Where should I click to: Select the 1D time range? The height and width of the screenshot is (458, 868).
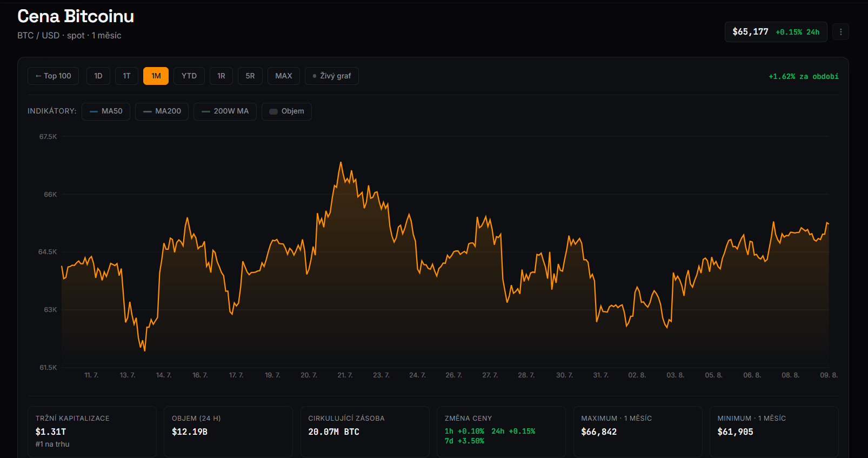tap(98, 76)
